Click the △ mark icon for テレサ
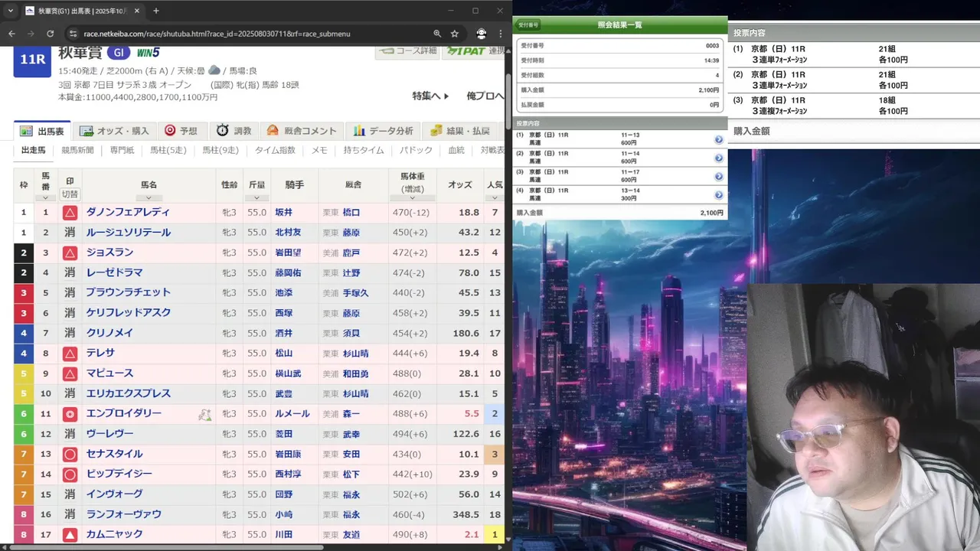980x551 pixels. click(70, 354)
